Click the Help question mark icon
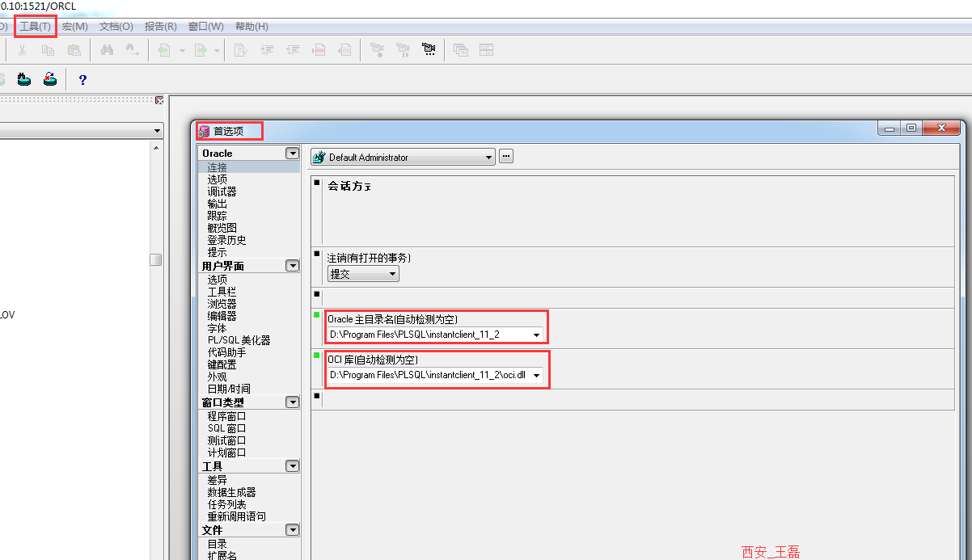The image size is (972, 560). click(82, 80)
